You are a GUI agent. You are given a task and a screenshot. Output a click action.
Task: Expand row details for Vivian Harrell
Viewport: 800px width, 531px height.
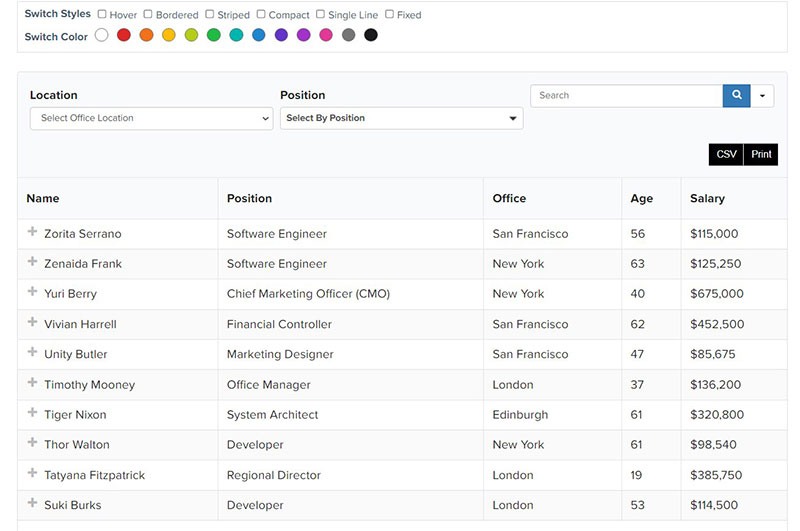32,322
